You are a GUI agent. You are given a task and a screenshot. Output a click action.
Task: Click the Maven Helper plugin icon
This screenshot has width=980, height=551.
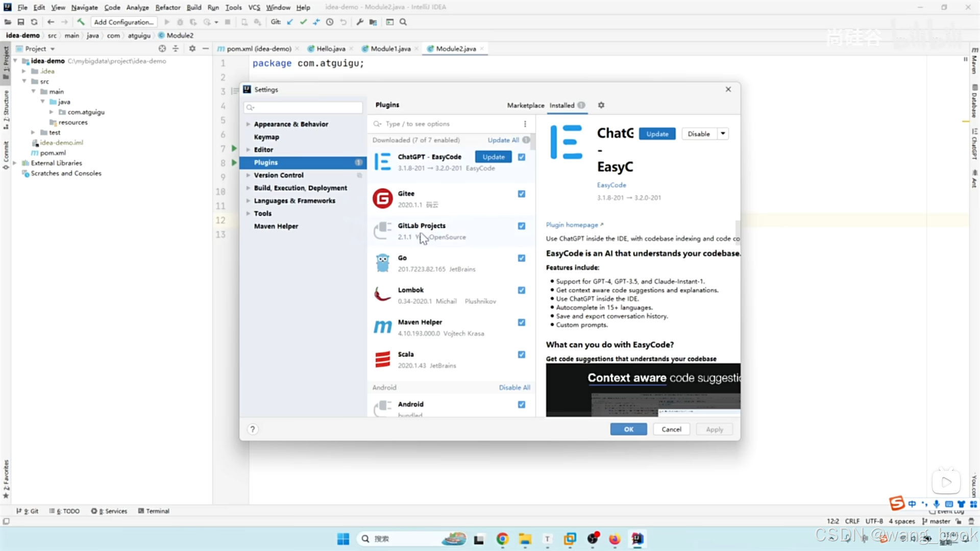[382, 327]
